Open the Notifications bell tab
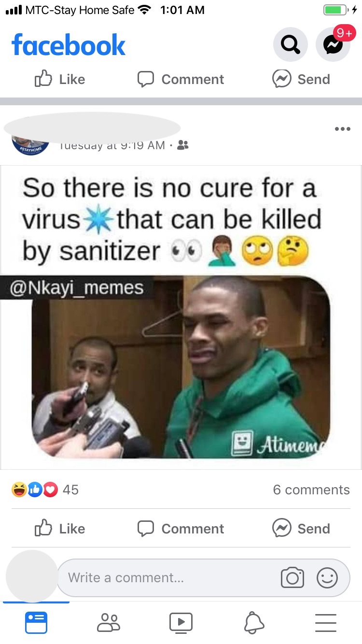The width and height of the screenshot is (362, 644). point(254,622)
